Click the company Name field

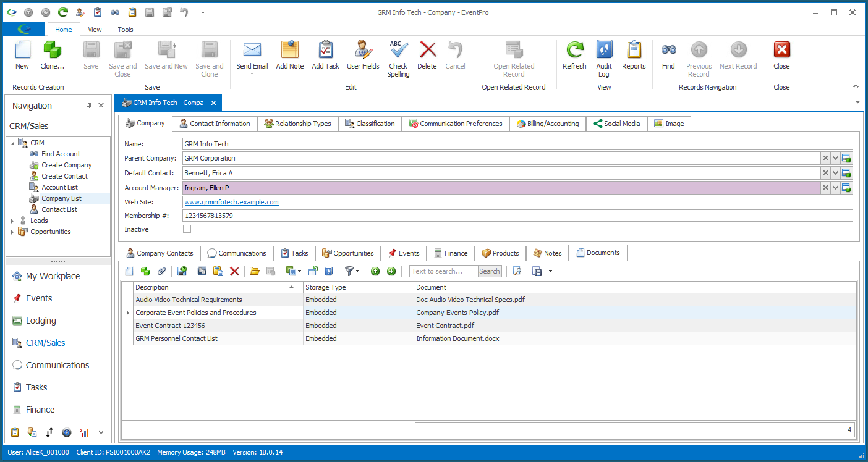[517, 144]
